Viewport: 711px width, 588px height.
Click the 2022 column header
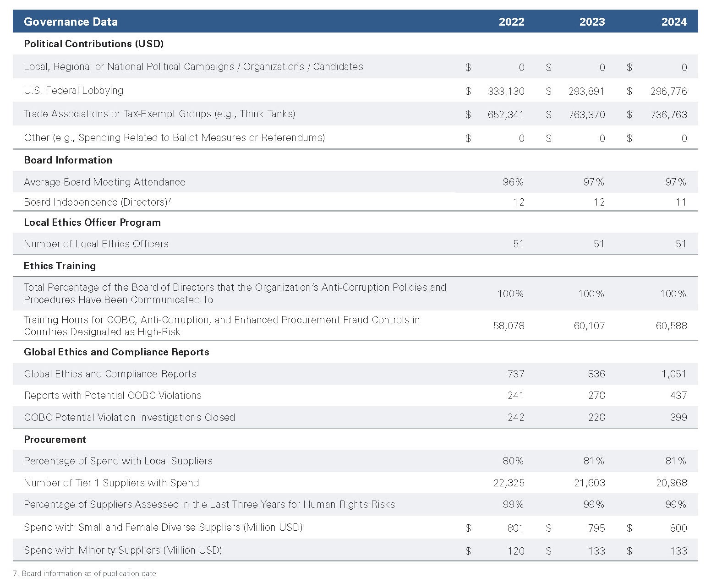[x=511, y=22]
